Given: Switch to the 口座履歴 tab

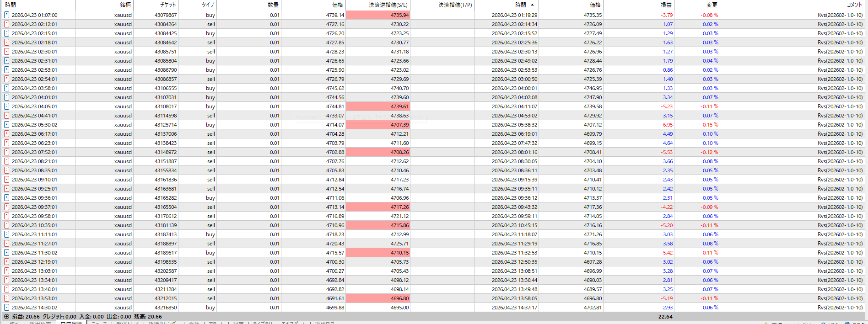Looking at the screenshot, I should coord(71,323).
